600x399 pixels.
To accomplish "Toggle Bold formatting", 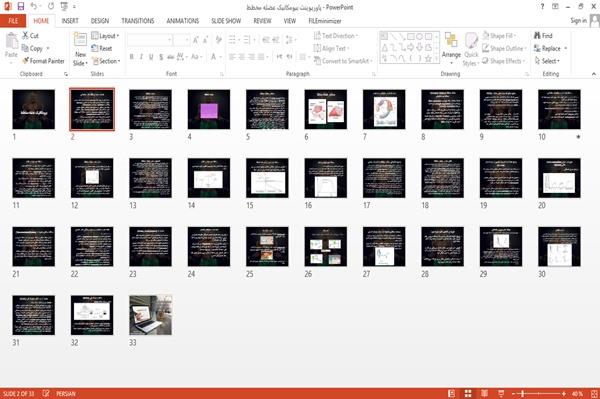I will pos(132,57).
